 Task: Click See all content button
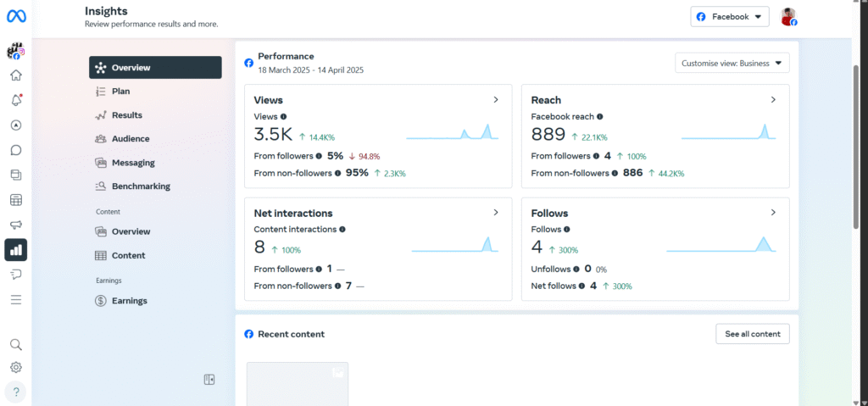point(752,334)
